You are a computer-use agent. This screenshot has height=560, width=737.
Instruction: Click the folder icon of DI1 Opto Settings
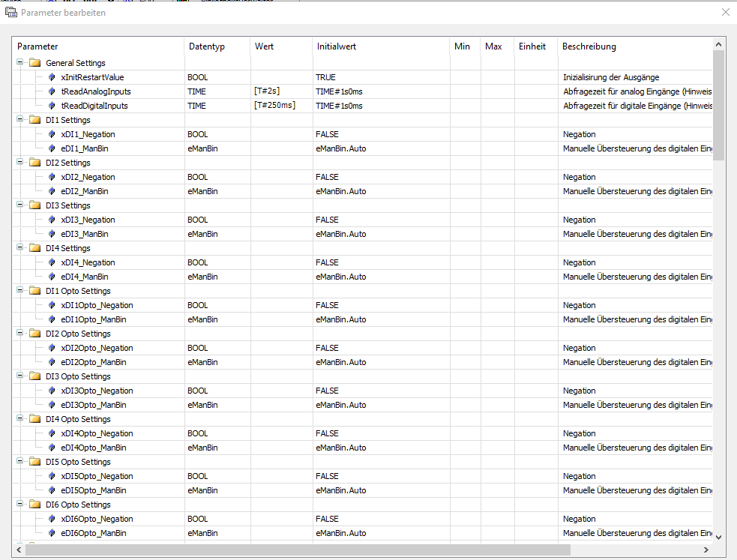point(34,291)
